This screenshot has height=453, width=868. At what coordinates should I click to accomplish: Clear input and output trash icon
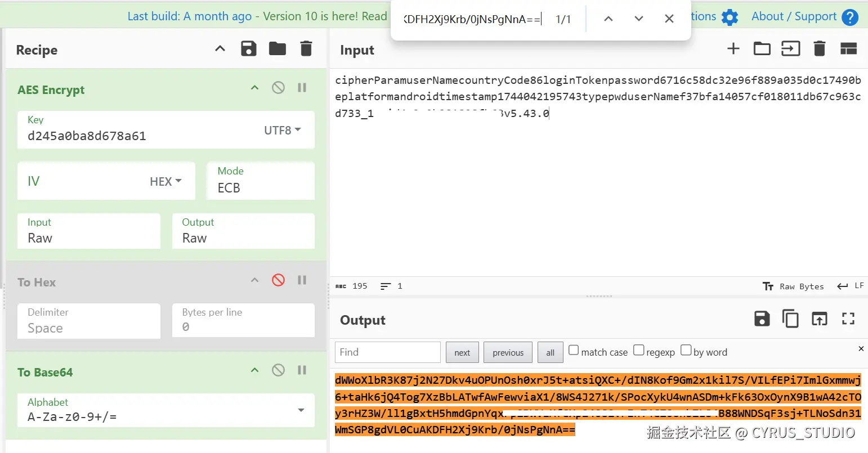tap(820, 49)
